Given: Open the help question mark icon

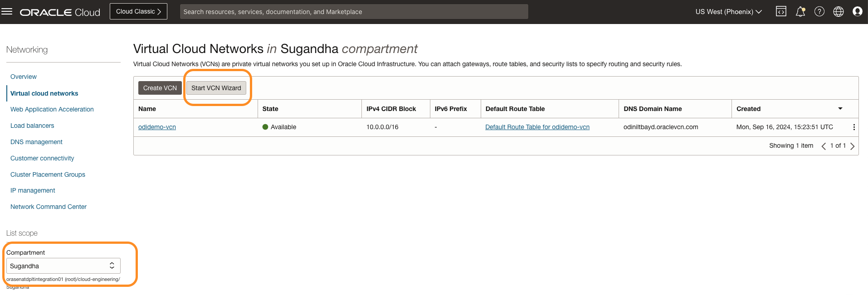Looking at the screenshot, I should pos(819,11).
